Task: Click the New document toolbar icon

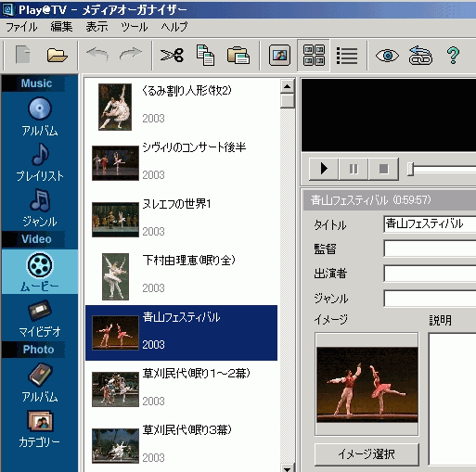Action: coord(23,55)
